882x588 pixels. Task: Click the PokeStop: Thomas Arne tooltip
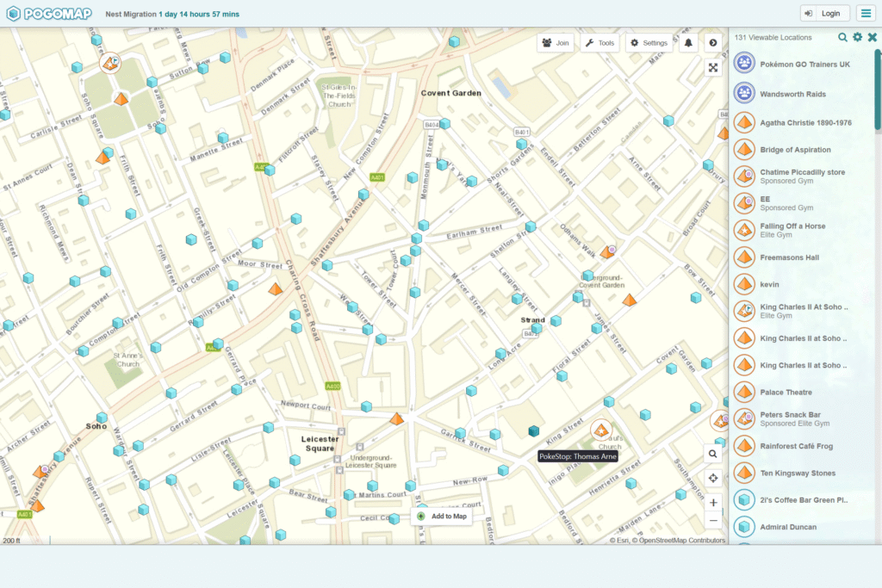coord(578,456)
